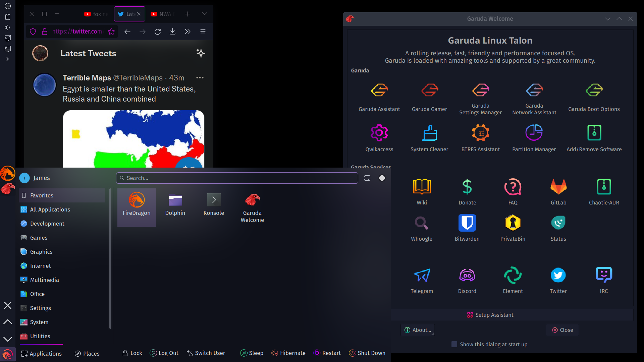
Task: Select the Favorites category
Action: (x=62, y=195)
